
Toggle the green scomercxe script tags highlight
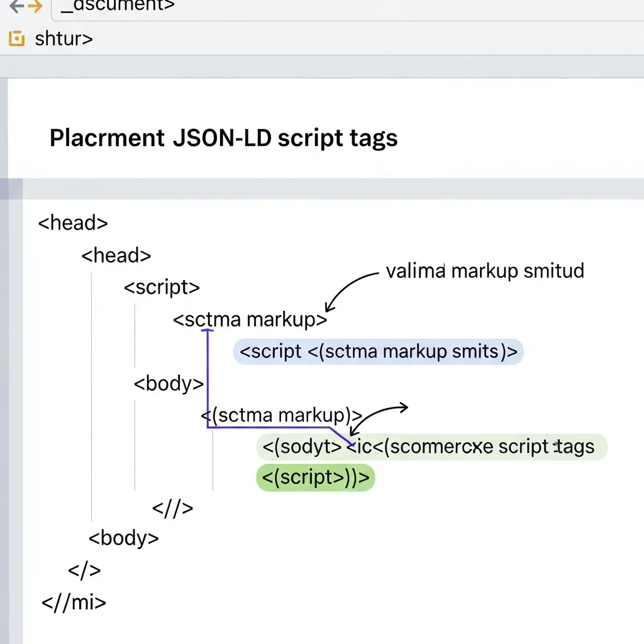[431, 447]
